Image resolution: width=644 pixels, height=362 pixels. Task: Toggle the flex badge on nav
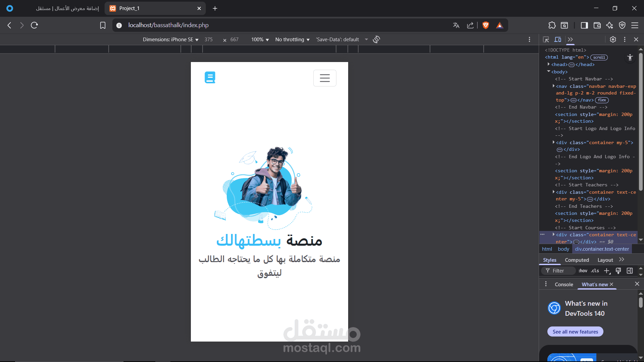pyautogui.click(x=602, y=100)
